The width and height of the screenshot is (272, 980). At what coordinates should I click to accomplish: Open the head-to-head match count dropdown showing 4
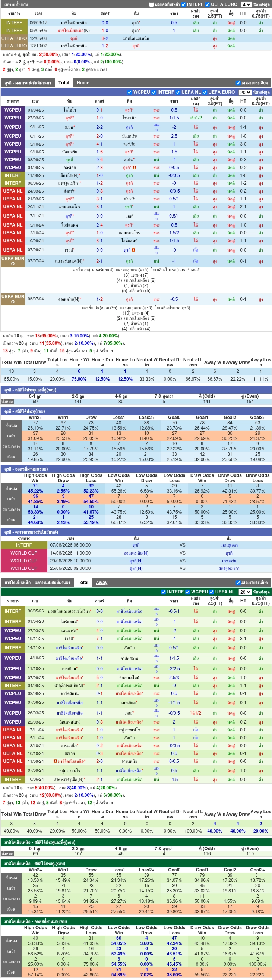pos(246,4)
